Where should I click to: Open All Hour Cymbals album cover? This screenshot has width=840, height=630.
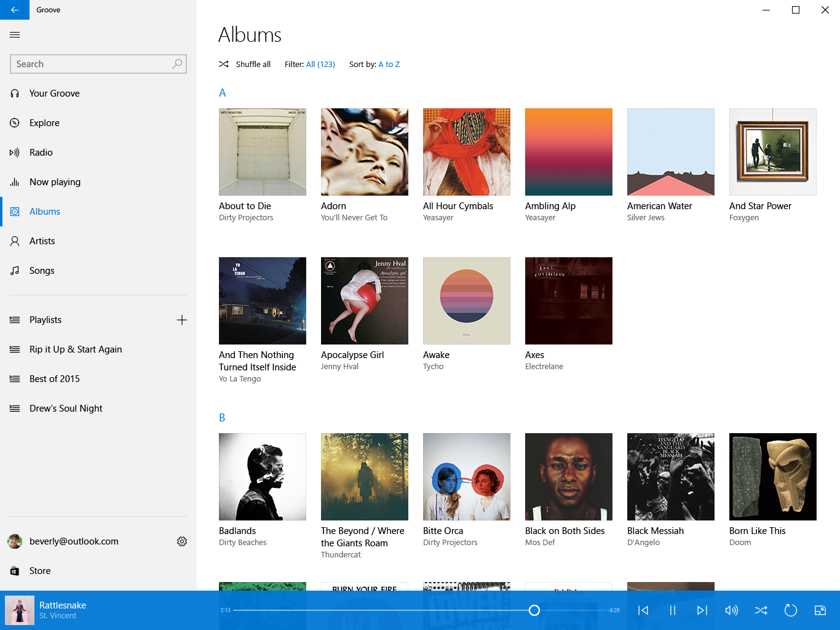(x=467, y=152)
